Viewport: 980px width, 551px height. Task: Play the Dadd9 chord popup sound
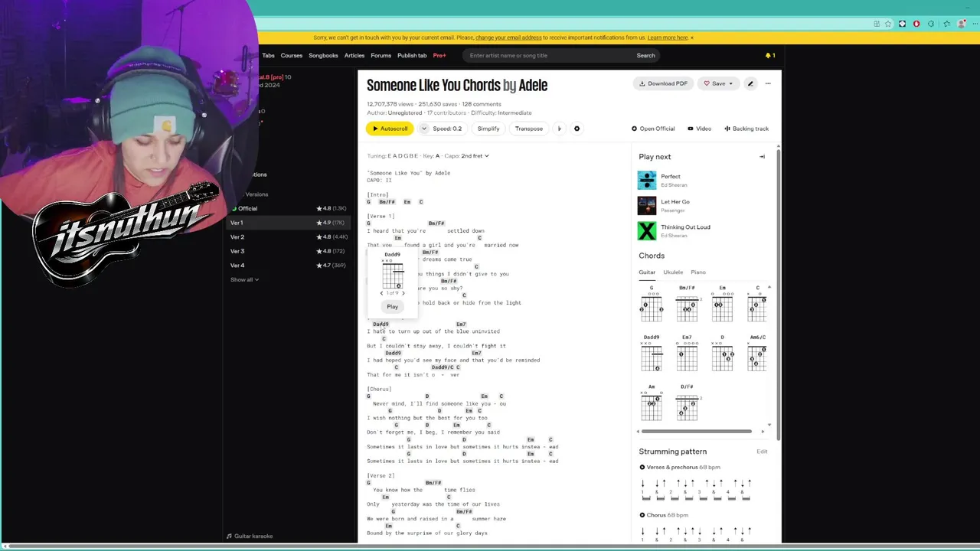pos(392,307)
